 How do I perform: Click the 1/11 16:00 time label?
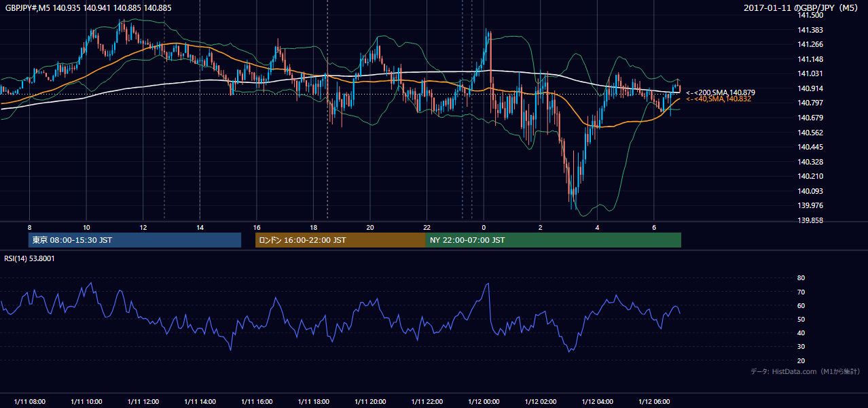pyautogui.click(x=257, y=402)
